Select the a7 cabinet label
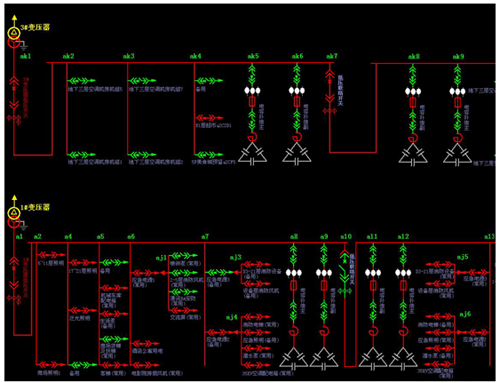 (205, 236)
